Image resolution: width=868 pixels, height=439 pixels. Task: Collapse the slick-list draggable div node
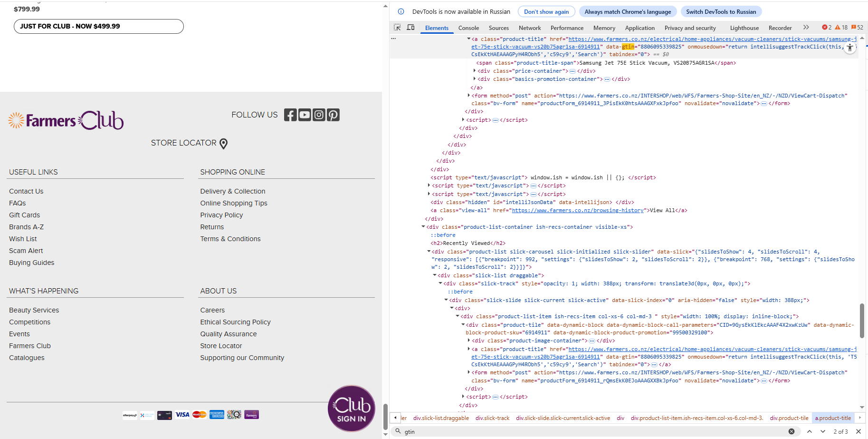(435, 275)
